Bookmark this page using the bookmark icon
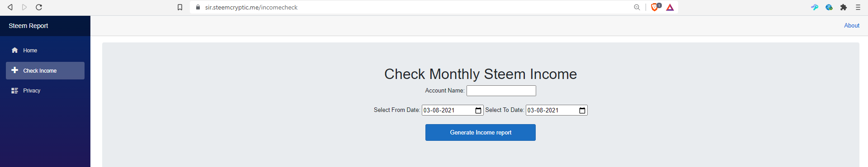868x167 pixels. pos(180,7)
